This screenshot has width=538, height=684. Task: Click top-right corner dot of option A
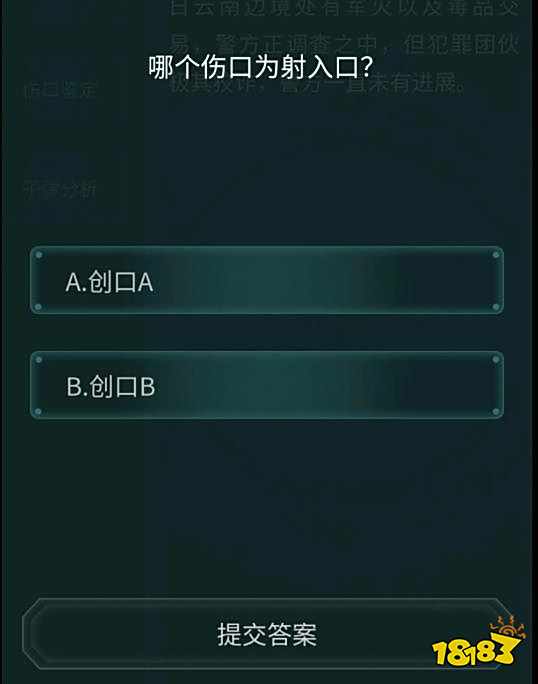496,255
